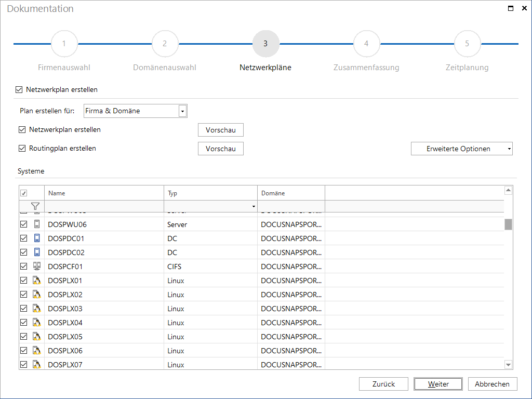Image resolution: width=532 pixels, height=399 pixels.
Task: Click the Domäne filter input field
Action: pos(291,206)
